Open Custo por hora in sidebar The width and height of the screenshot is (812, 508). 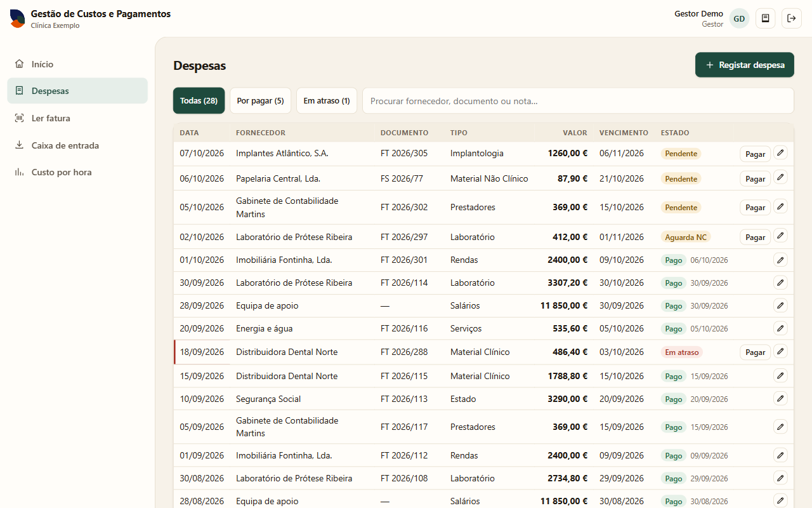(77, 172)
